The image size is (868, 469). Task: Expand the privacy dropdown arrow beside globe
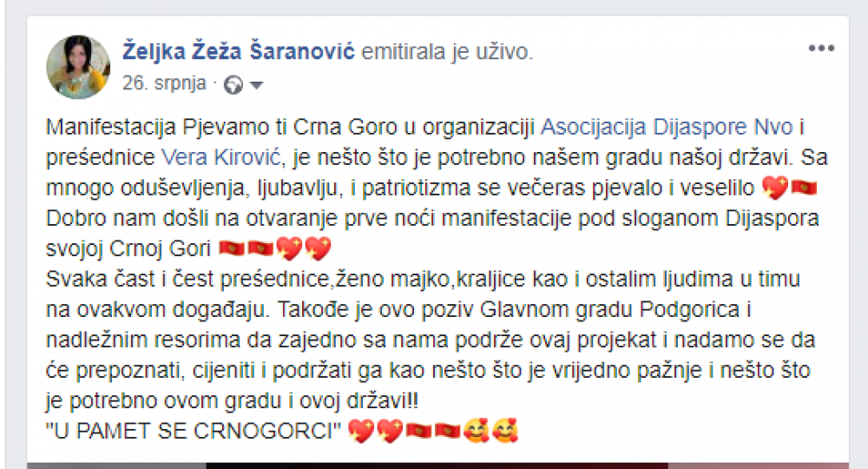(256, 85)
